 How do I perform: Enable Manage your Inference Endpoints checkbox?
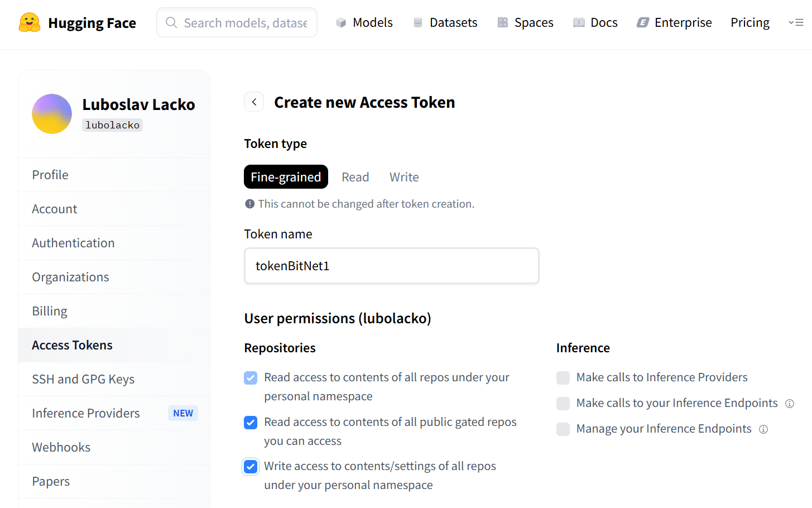[563, 429]
